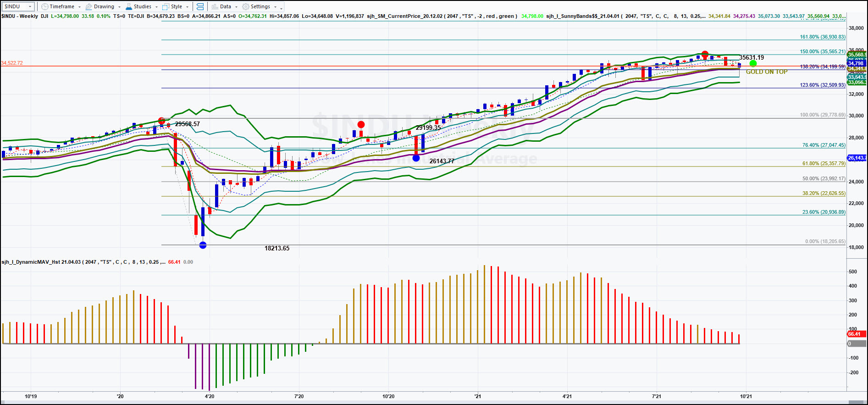868x405 pixels.
Task: Select red dot marker at the 29568.57 peak
Action: 161,121
